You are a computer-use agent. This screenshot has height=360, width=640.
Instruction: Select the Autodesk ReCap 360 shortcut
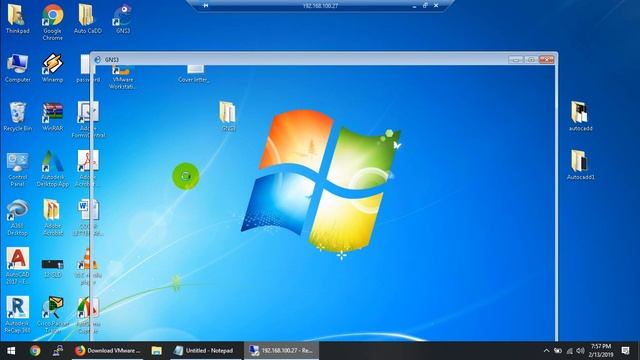18,315
